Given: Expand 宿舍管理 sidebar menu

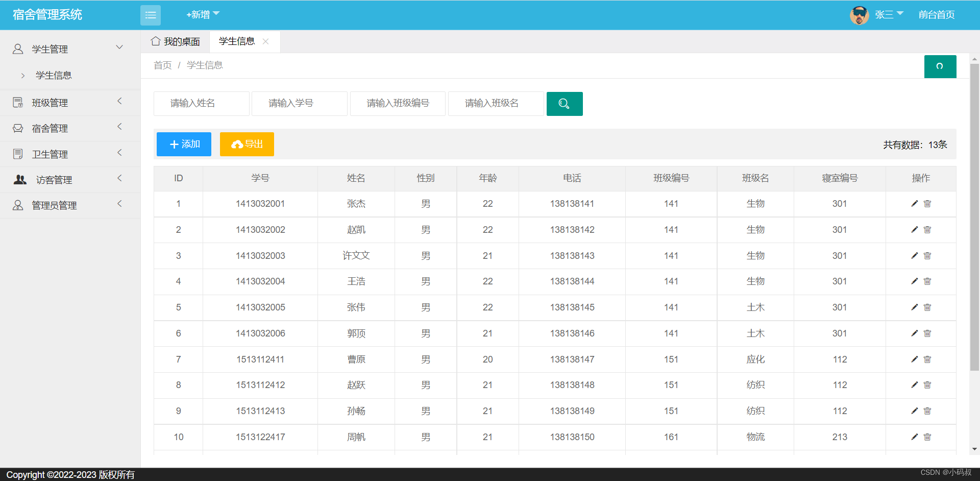Looking at the screenshot, I should tap(70, 128).
